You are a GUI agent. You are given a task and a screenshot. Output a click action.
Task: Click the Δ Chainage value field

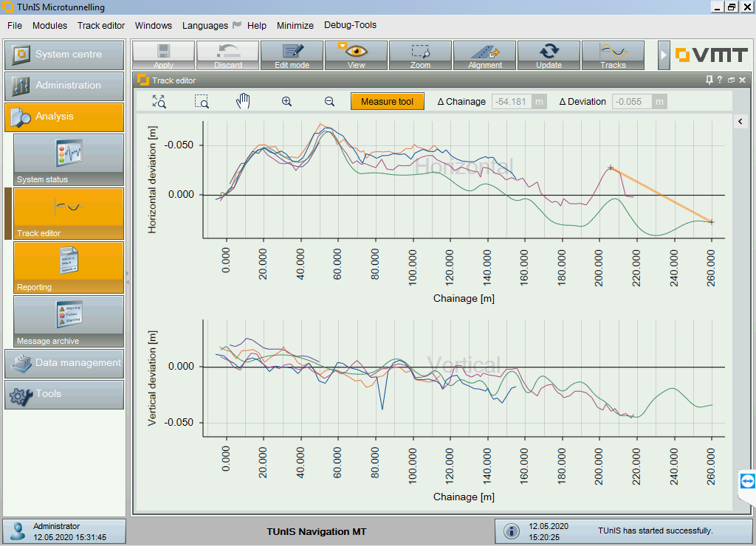pyautogui.click(x=512, y=102)
